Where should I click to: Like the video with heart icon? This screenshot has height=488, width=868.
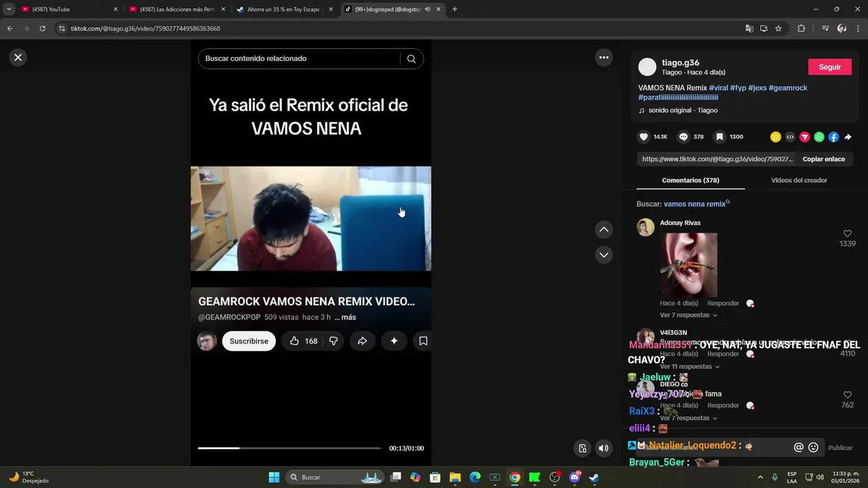[x=644, y=137]
